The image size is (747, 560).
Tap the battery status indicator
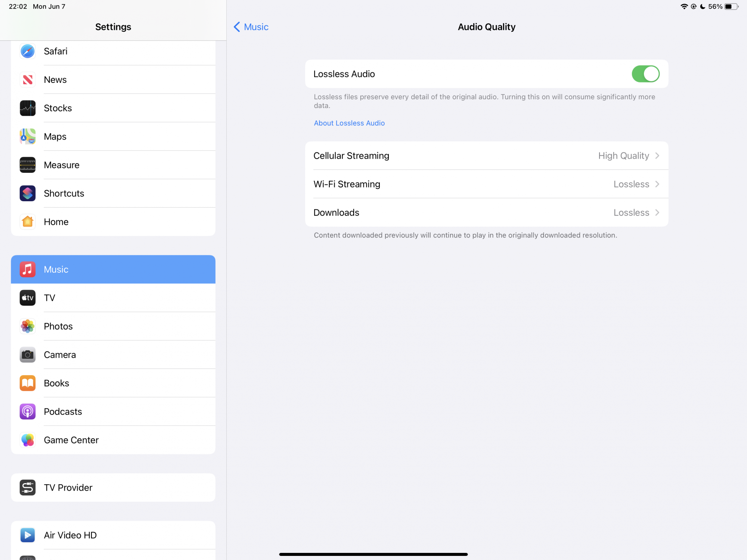731,7
